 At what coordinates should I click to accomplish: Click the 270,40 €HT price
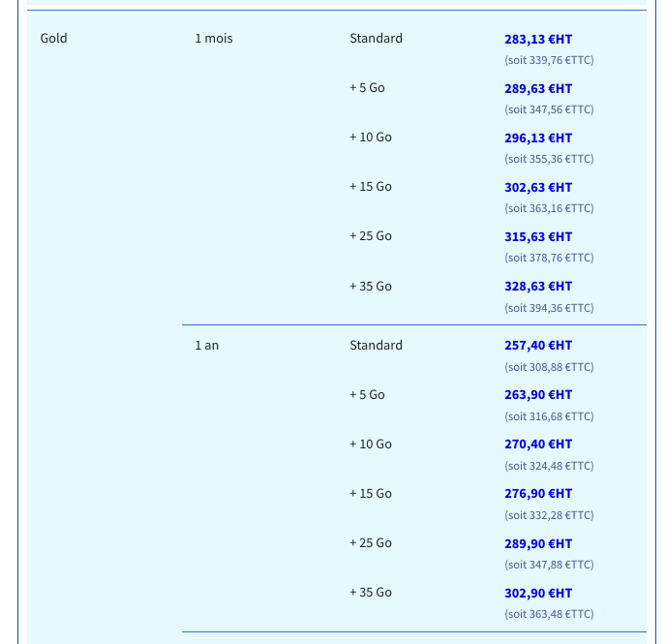[537, 445]
